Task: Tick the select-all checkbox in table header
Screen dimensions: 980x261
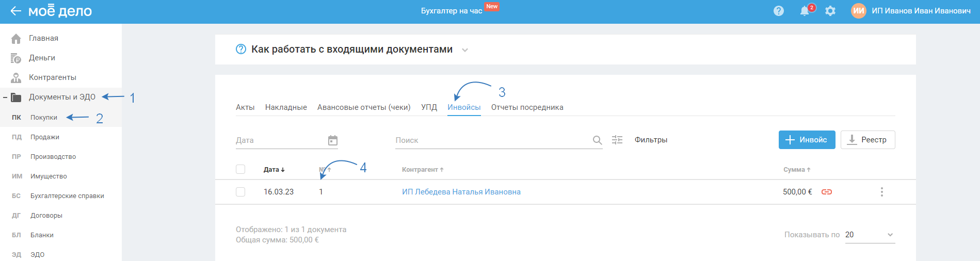Action: 240,169
